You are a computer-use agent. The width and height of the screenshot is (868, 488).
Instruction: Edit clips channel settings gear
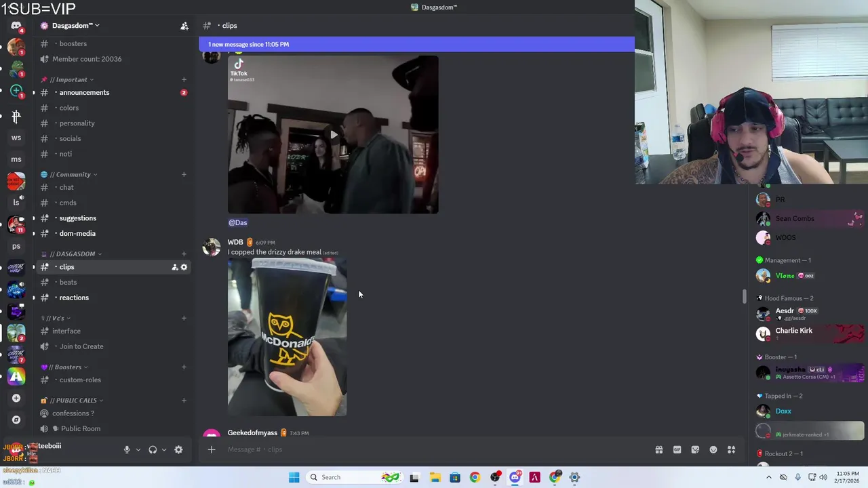(184, 267)
